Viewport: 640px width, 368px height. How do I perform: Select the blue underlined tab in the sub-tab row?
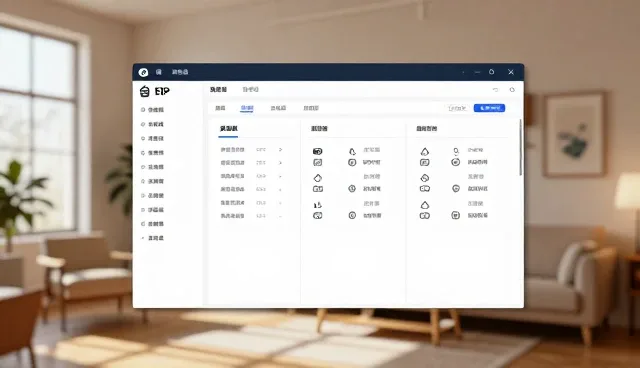click(247, 108)
